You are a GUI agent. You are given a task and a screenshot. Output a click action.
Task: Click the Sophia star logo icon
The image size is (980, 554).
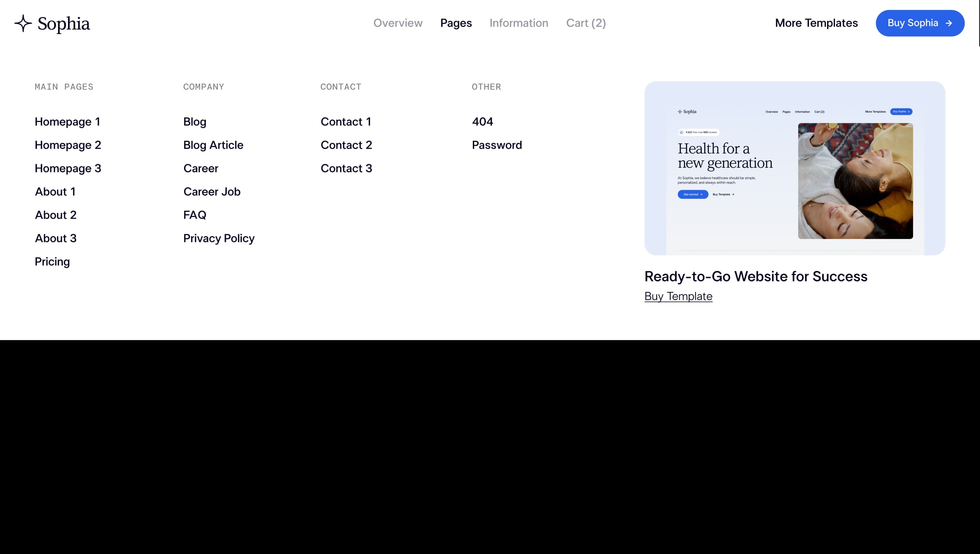point(23,23)
